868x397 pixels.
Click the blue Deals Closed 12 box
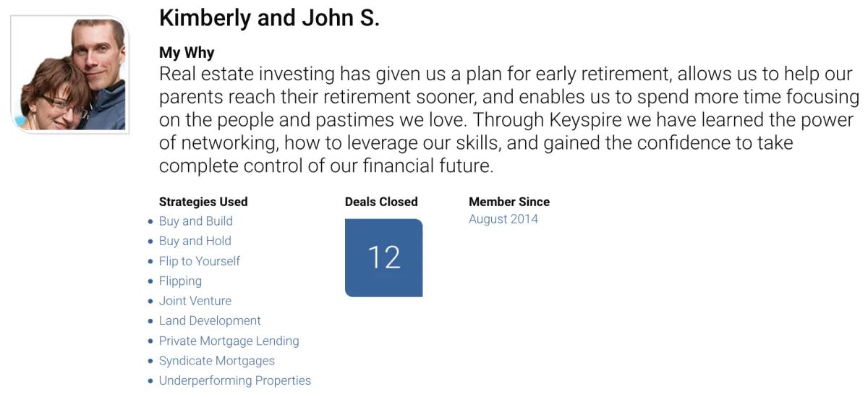383,257
